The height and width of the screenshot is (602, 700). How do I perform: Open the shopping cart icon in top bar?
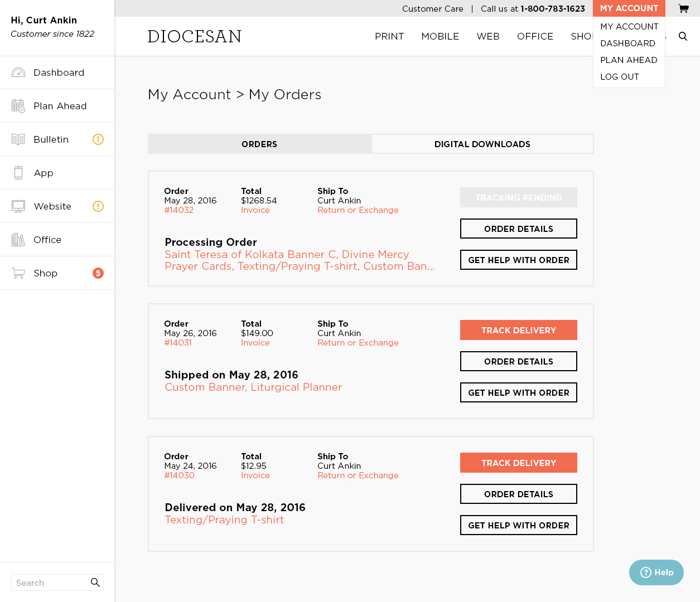(683, 8)
